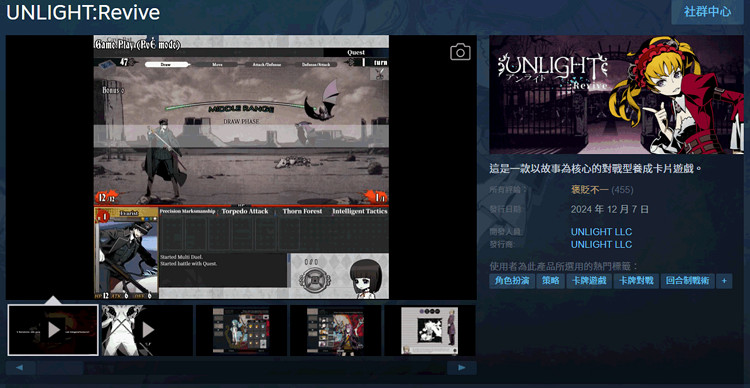Click the 回合制戰術 tag
The height and width of the screenshot is (388, 750).
(x=688, y=281)
